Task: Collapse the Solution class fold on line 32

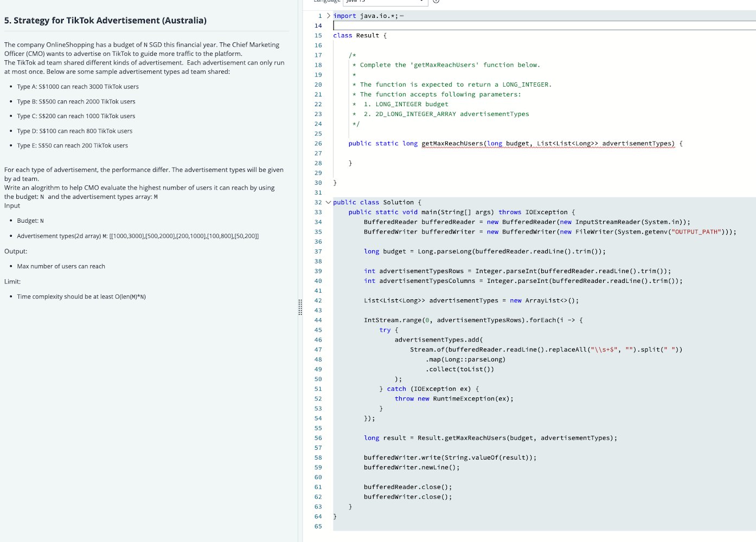Action: point(329,202)
